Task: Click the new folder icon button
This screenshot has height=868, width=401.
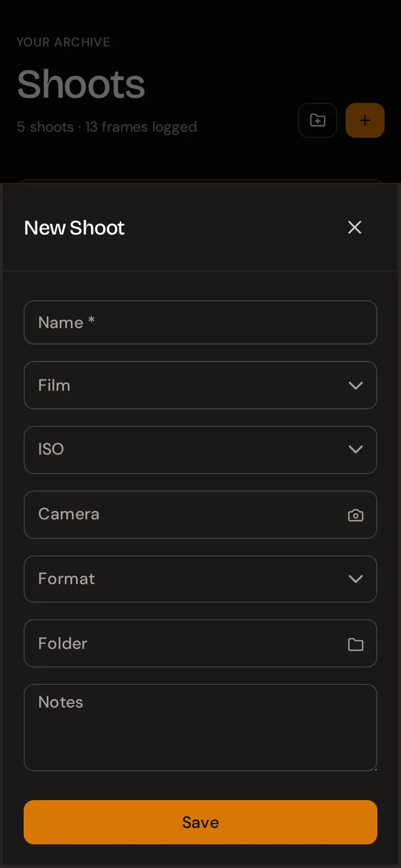Action: pos(318,120)
